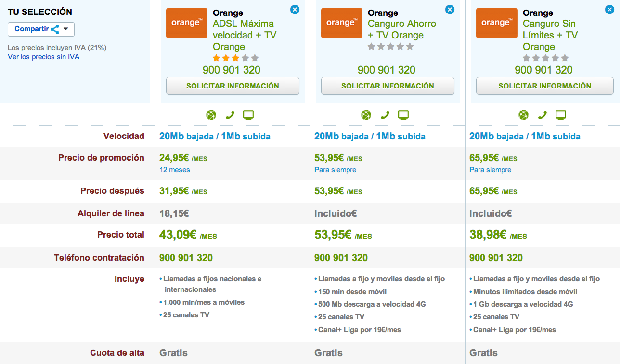Request information for Canguro Ahorro plan

388,86
